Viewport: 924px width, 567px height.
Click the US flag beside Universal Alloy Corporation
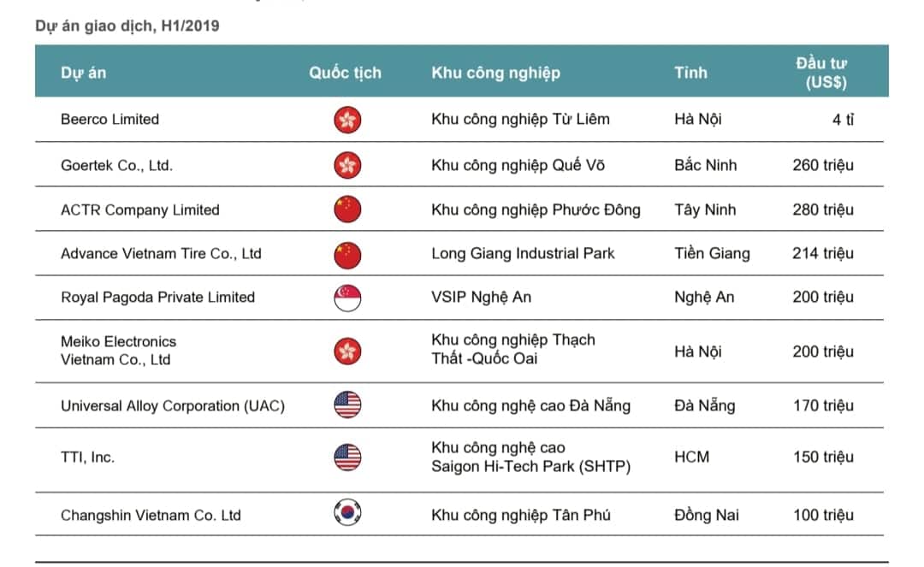coord(347,405)
